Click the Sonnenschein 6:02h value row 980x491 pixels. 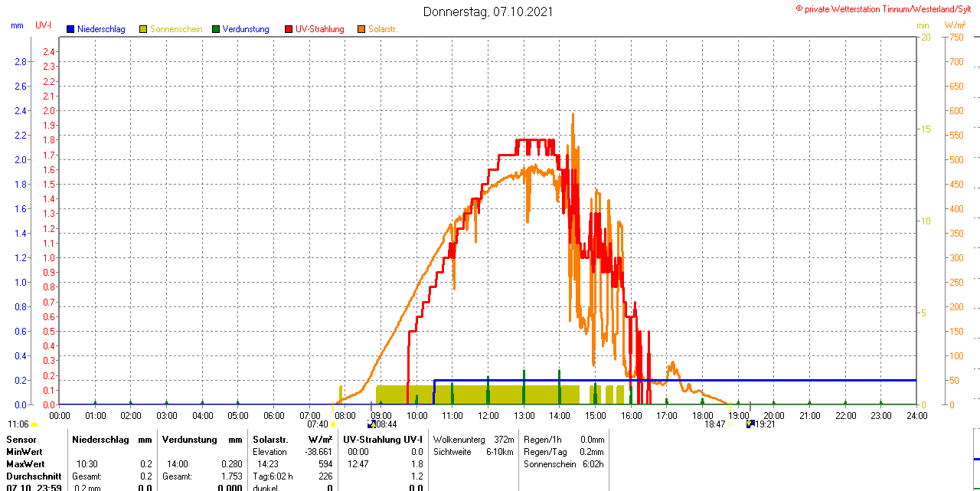[x=563, y=464]
